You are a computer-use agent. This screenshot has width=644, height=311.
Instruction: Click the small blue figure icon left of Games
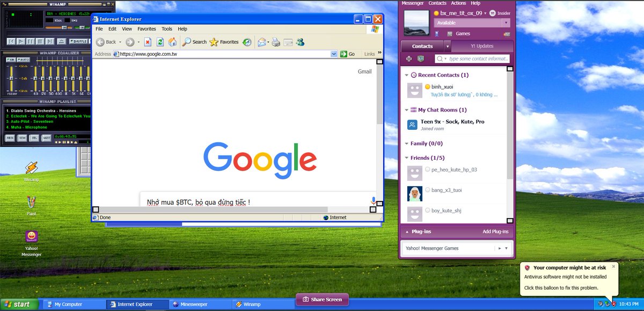437,34
